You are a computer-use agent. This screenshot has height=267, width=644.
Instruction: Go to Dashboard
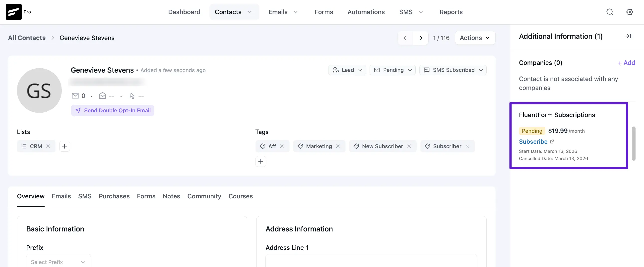(184, 12)
